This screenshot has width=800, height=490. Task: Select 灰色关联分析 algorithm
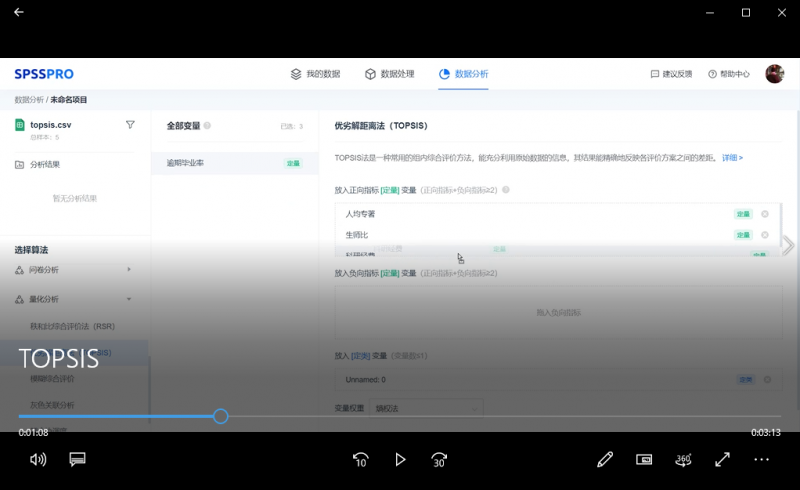click(x=52, y=405)
